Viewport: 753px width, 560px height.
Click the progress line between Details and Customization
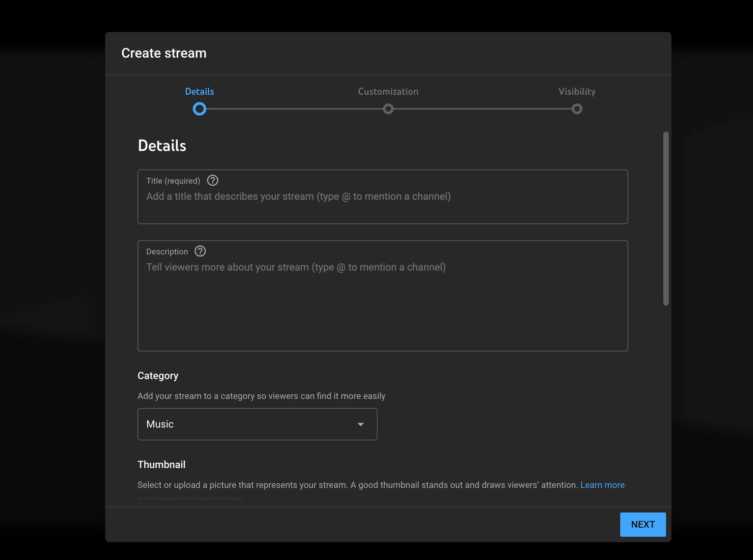(x=294, y=109)
